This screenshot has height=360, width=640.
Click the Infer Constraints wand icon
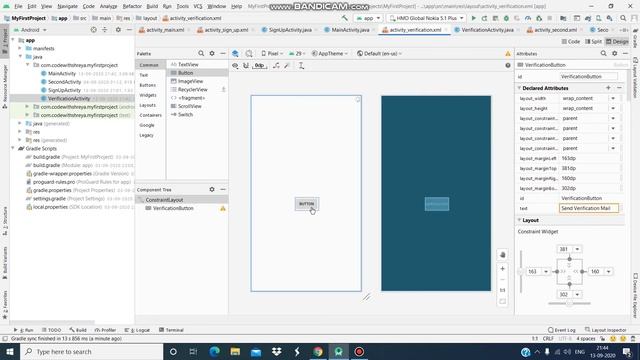(287, 66)
